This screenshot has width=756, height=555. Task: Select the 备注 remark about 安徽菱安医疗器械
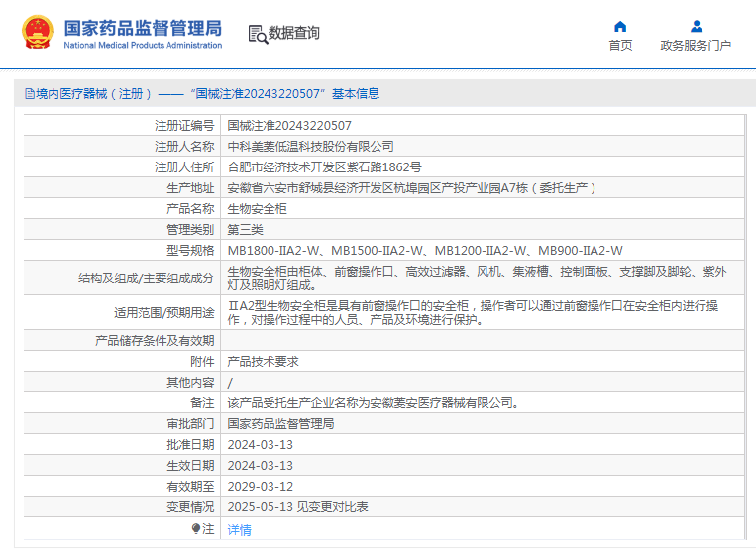(x=375, y=402)
